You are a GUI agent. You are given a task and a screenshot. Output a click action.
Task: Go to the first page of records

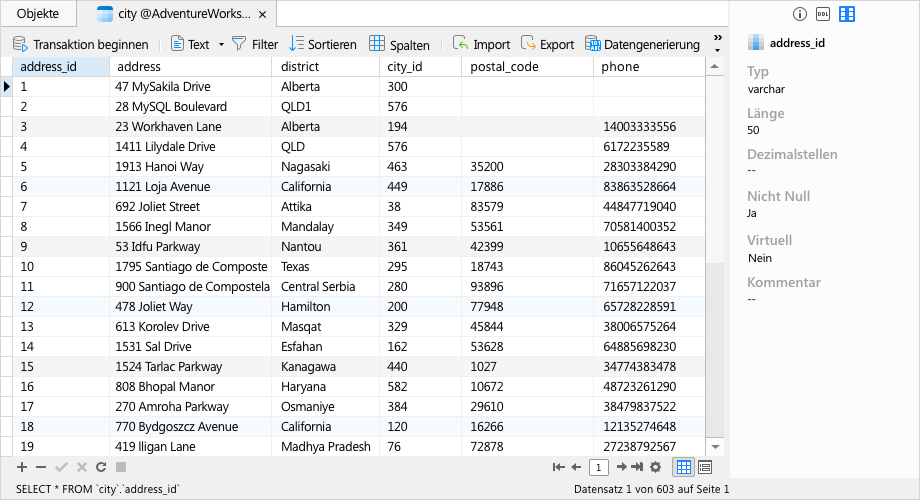coord(559,467)
